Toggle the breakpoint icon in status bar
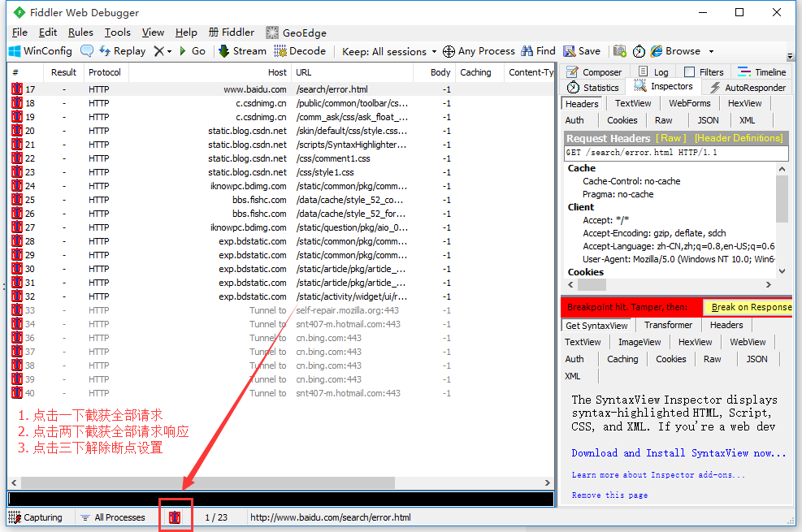 175,517
